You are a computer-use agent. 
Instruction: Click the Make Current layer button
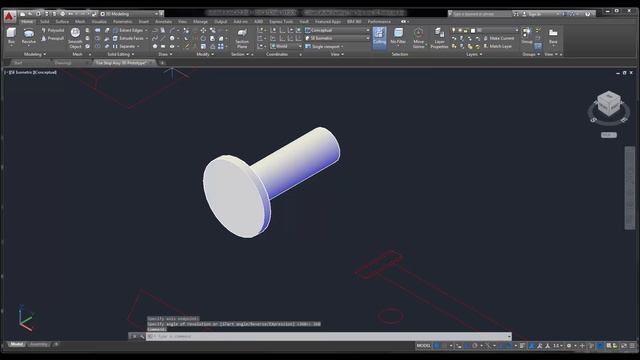[x=498, y=38]
